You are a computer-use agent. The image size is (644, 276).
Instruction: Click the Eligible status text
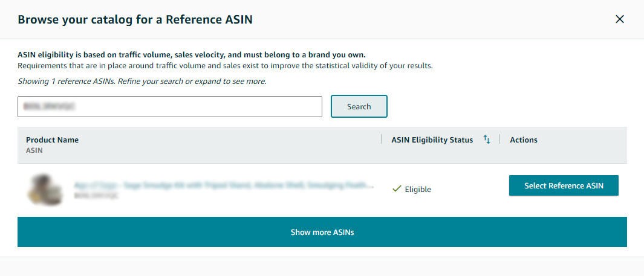pos(418,189)
